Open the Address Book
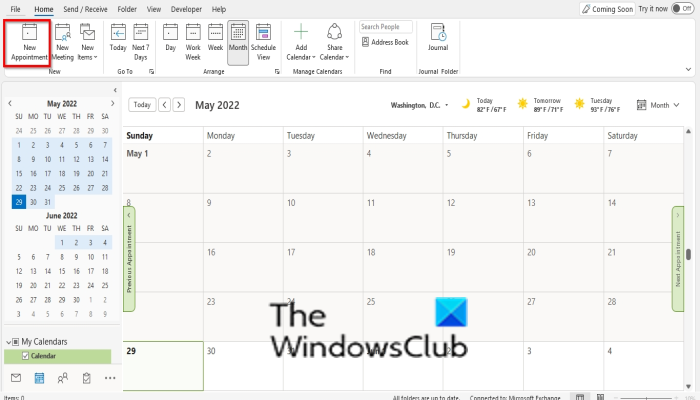This screenshot has width=700, height=400. (385, 42)
